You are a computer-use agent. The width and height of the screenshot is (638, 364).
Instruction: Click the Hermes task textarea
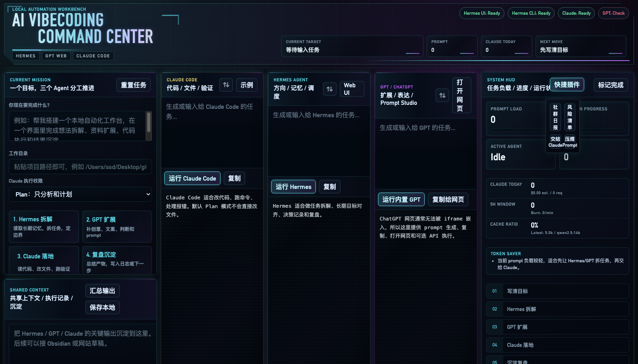click(319, 141)
